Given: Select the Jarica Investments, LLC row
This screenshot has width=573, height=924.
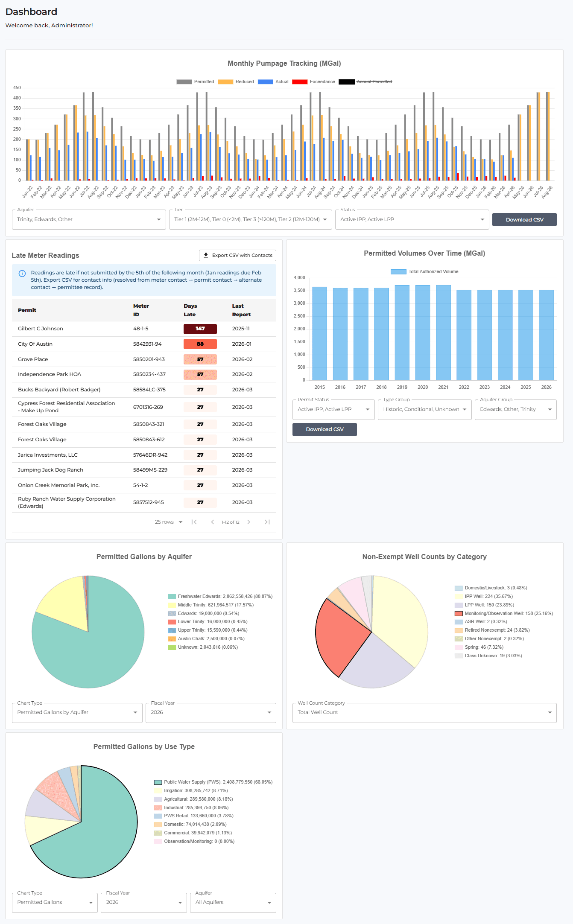Looking at the screenshot, I should (144, 455).
